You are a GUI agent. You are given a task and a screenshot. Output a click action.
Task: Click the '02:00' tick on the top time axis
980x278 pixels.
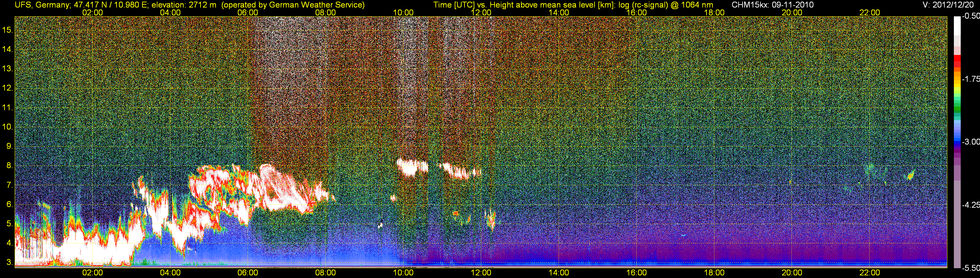pyautogui.click(x=92, y=12)
